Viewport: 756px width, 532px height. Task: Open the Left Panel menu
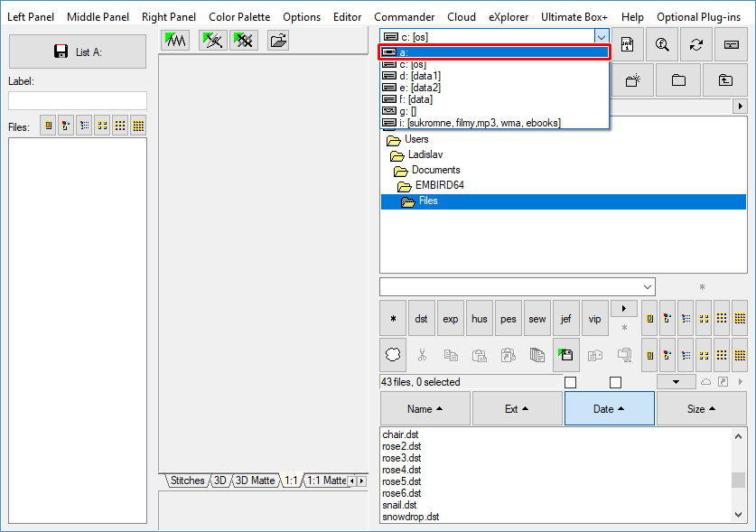31,17
